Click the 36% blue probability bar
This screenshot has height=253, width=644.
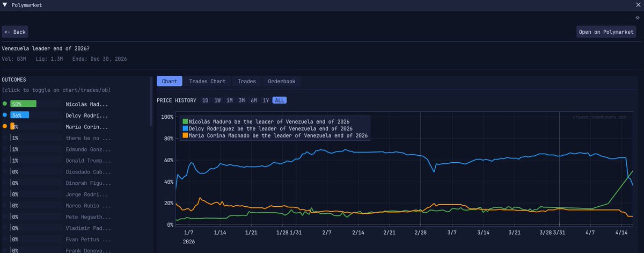click(19, 115)
